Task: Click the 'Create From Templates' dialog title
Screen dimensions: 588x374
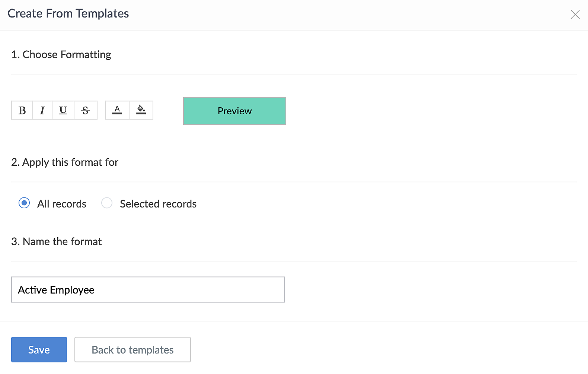Action: point(68,13)
